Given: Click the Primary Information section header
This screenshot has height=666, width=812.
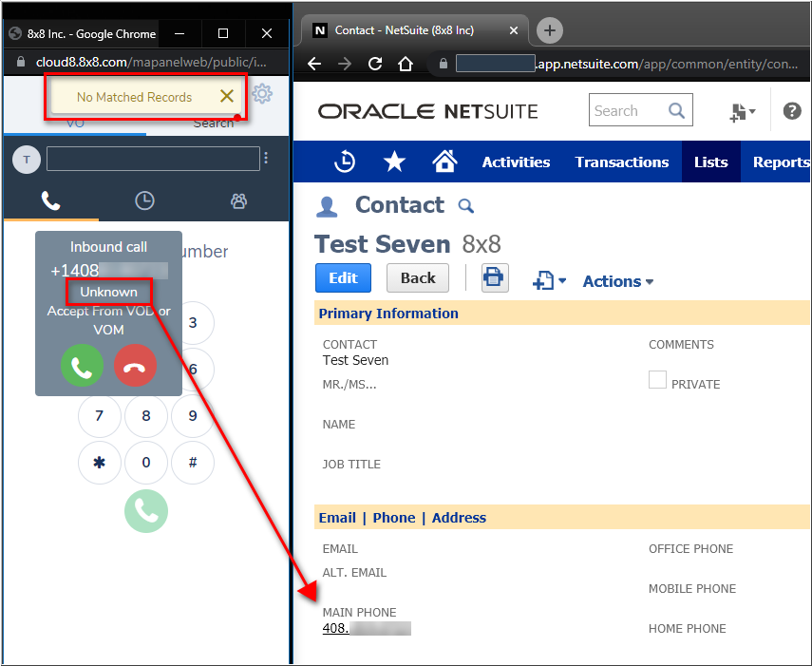Looking at the screenshot, I should point(388,314).
